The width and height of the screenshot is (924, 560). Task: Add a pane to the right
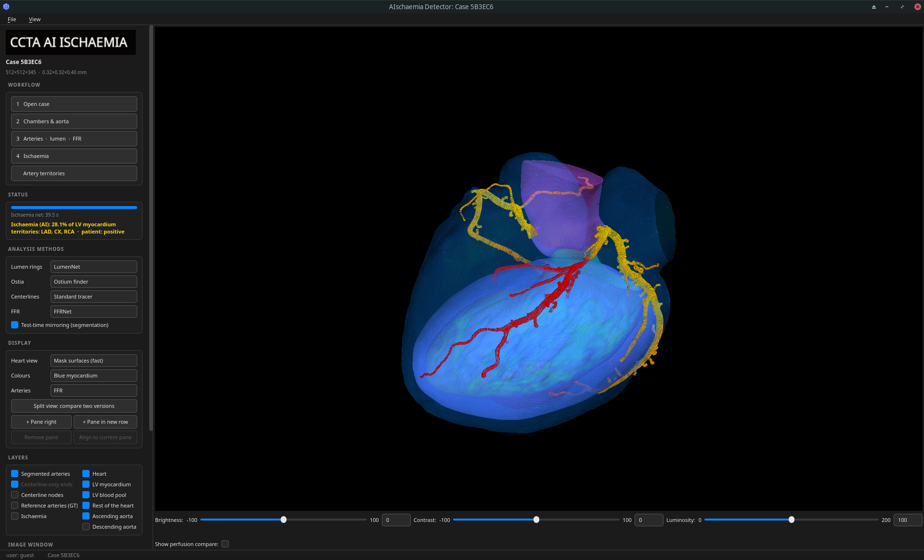[41, 422]
